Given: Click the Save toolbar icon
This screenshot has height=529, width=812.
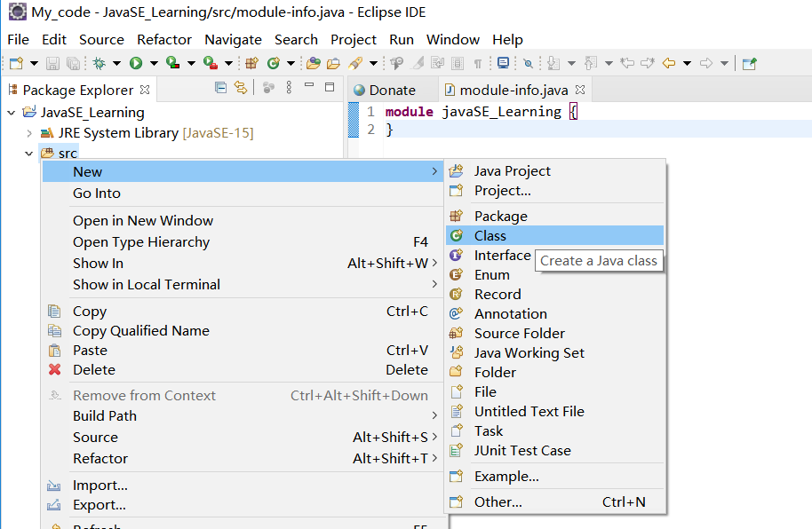Looking at the screenshot, I should [52, 63].
